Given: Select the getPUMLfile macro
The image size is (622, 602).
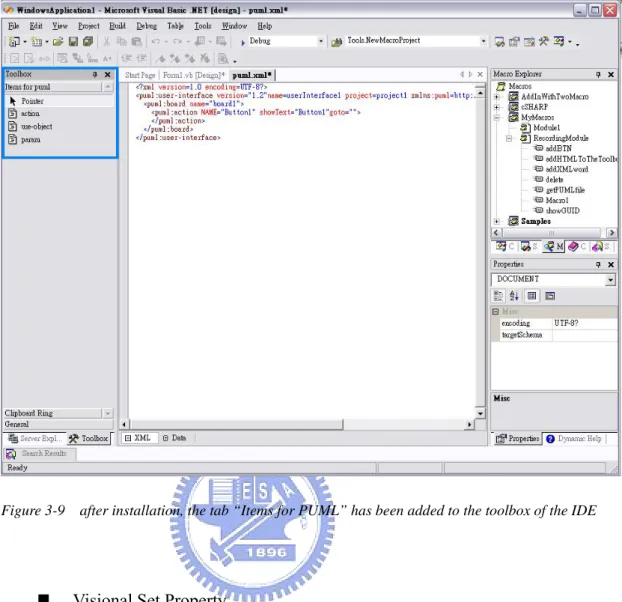Looking at the screenshot, I should click(x=565, y=190).
